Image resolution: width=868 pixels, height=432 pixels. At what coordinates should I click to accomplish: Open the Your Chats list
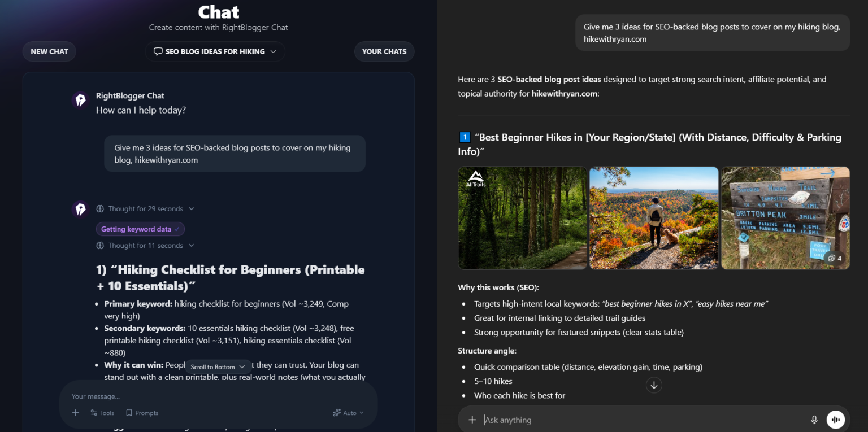(384, 51)
